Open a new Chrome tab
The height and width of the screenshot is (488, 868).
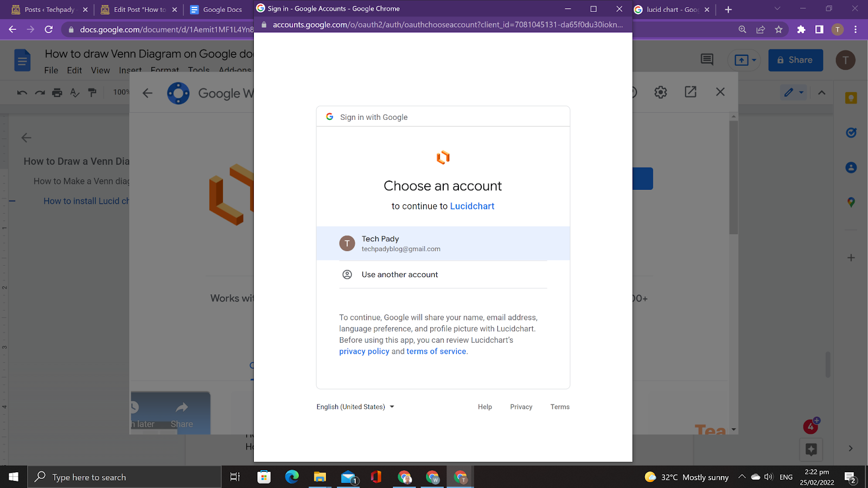729,10
